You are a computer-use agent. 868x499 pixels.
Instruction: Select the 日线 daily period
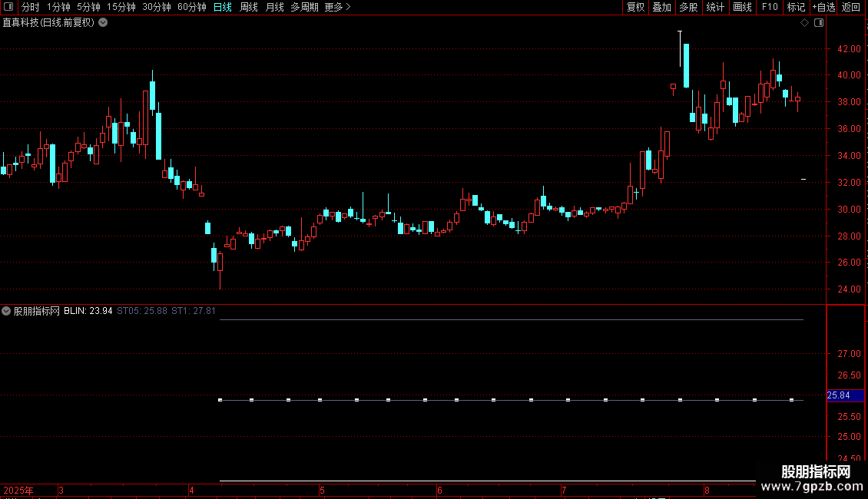(223, 7)
